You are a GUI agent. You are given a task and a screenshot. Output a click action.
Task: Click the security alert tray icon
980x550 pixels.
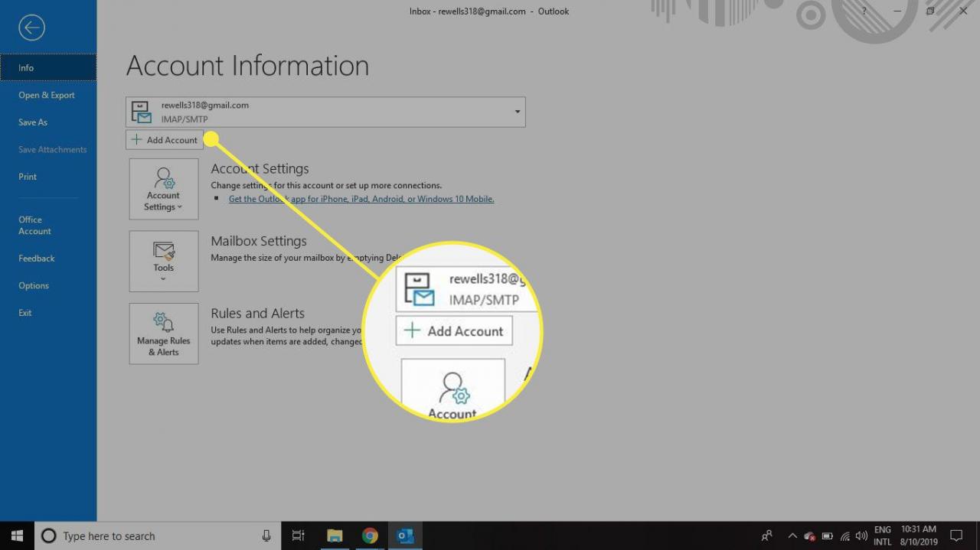[x=810, y=536]
